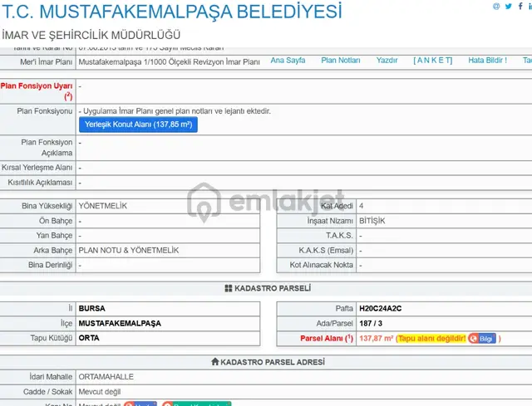Click the Kat Adedi value 4
The height and width of the screenshot is (406, 532).
coord(361,206)
